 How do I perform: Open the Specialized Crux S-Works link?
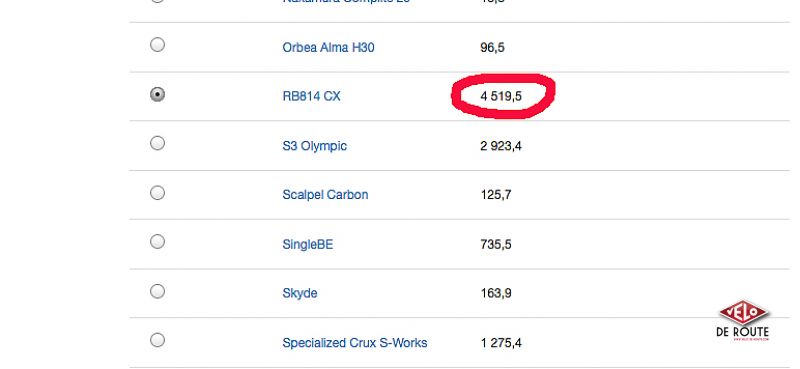click(355, 343)
